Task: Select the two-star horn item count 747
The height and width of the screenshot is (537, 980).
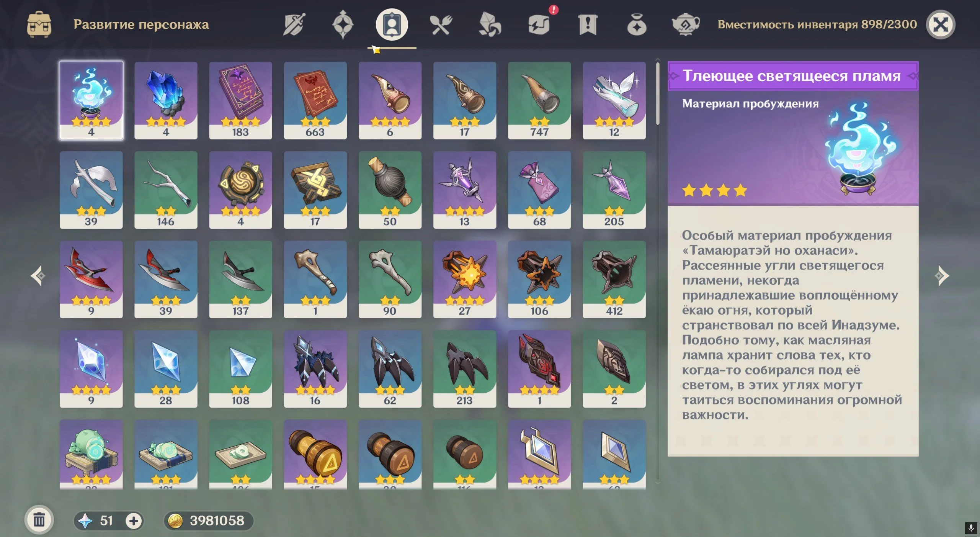Action: 539,100
